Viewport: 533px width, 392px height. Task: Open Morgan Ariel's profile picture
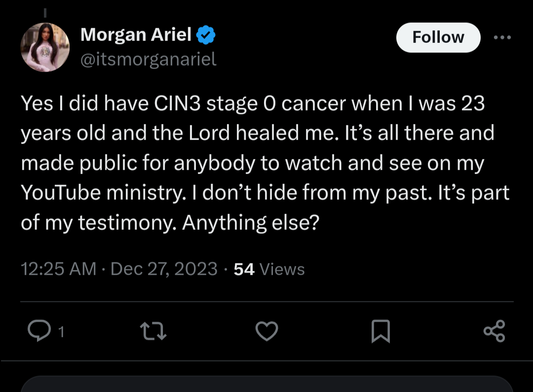45,47
